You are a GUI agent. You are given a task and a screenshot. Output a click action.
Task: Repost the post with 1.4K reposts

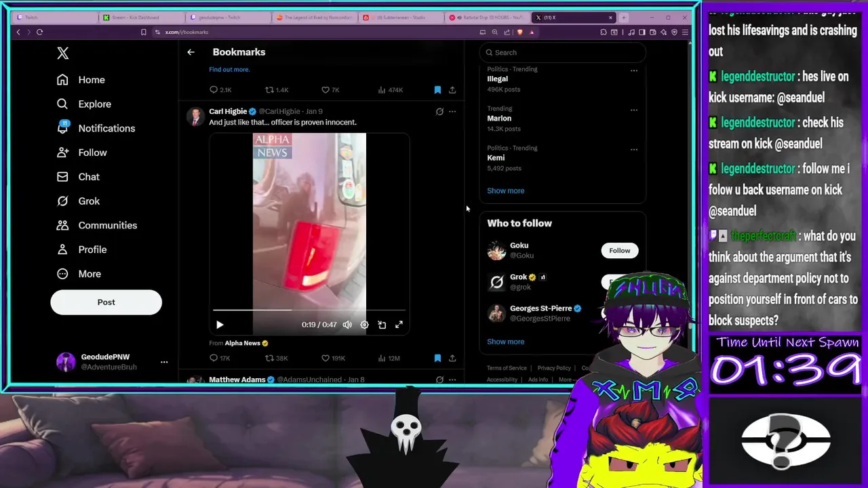276,90
